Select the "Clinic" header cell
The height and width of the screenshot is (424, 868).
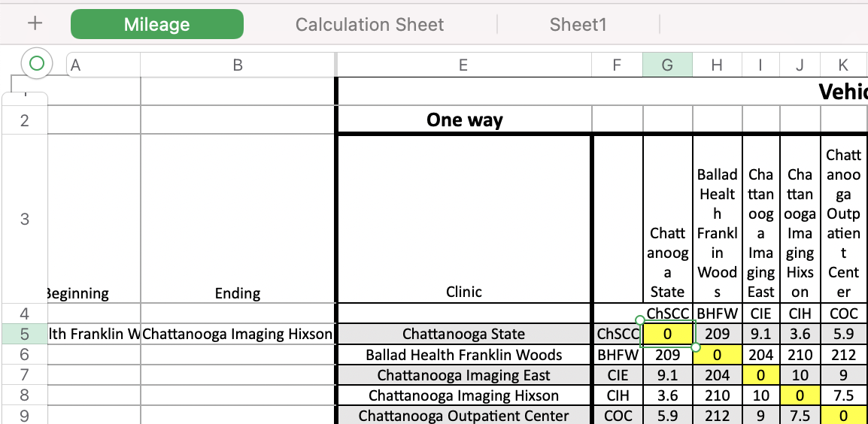click(x=464, y=292)
